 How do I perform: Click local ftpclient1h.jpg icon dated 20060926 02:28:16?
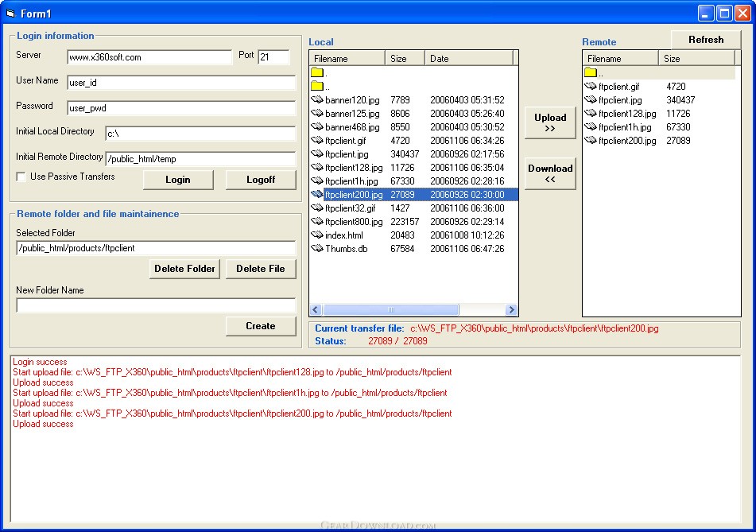pyautogui.click(x=316, y=181)
